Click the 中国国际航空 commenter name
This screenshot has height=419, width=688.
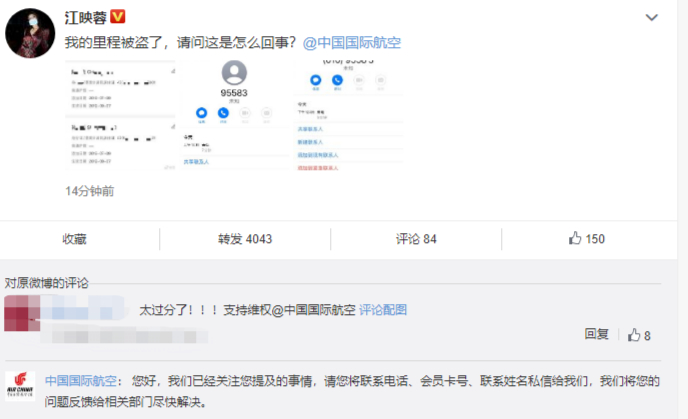point(81,380)
